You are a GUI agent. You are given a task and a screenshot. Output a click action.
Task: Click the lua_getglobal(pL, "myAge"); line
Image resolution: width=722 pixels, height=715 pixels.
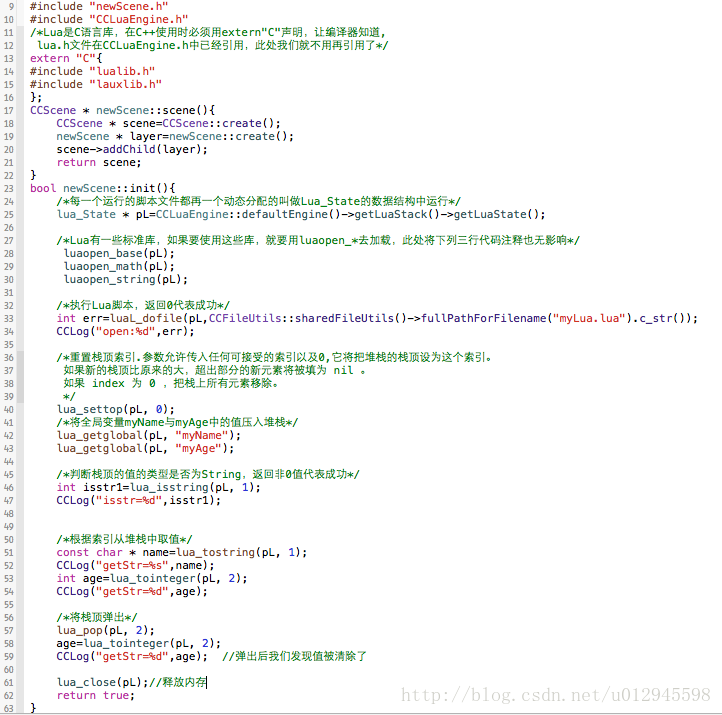pos(146,448)
